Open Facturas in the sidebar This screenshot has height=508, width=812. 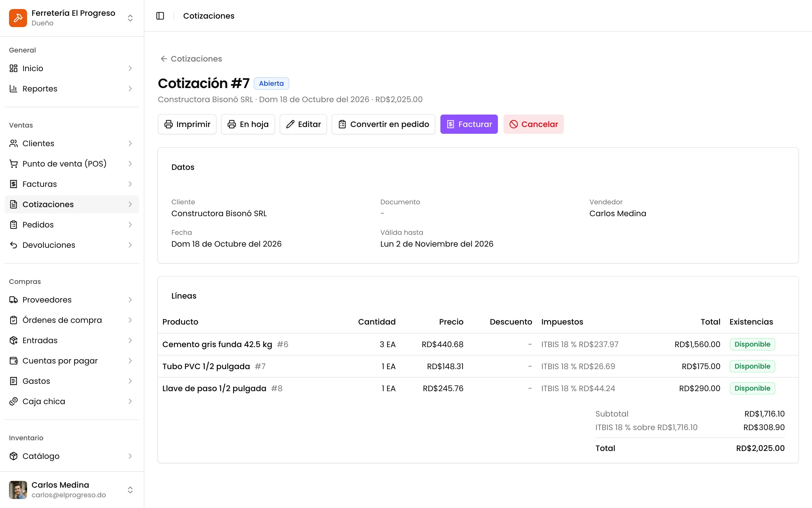(x=72, y=184)
